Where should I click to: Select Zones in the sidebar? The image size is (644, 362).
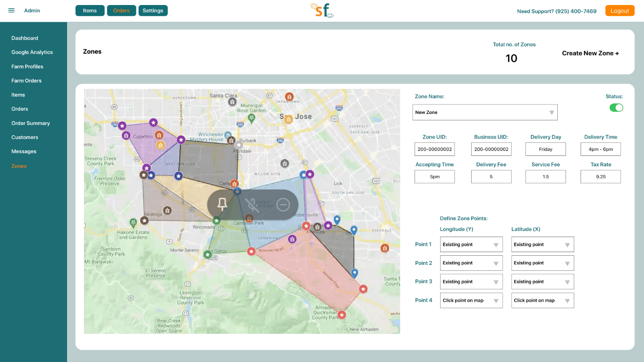click(19, 166)
